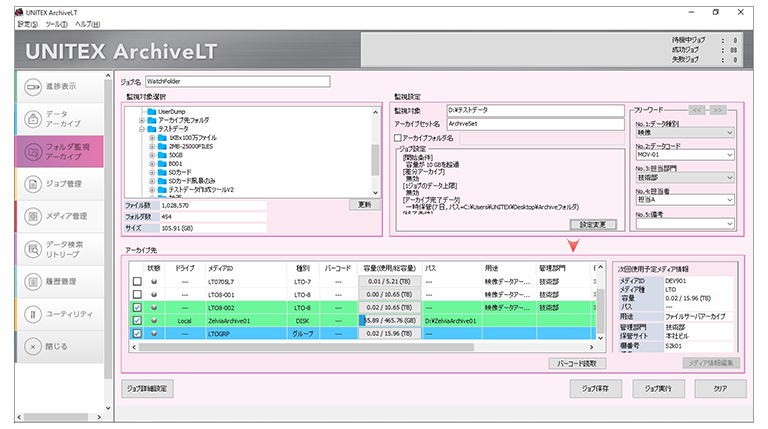Enable the アーカイブフォルダ名 checkbox
Image resolution: width=768 pixels, height=429 pixels.
[x=398, y=137]
